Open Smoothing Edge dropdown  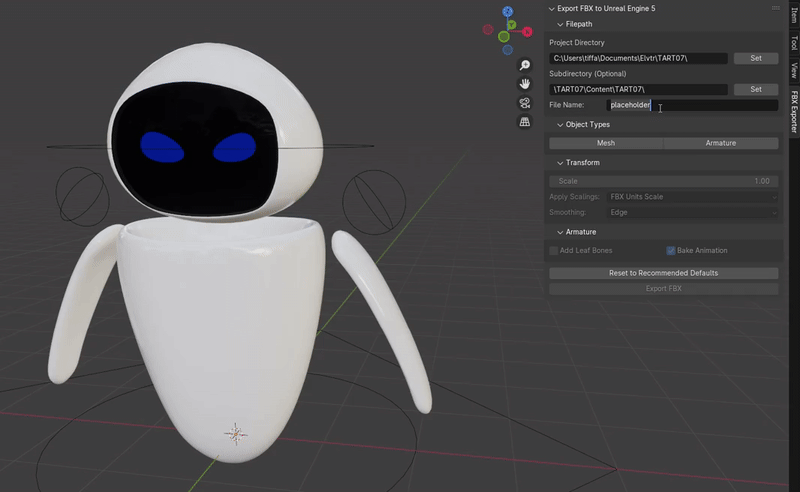click(x=693, y=212)
